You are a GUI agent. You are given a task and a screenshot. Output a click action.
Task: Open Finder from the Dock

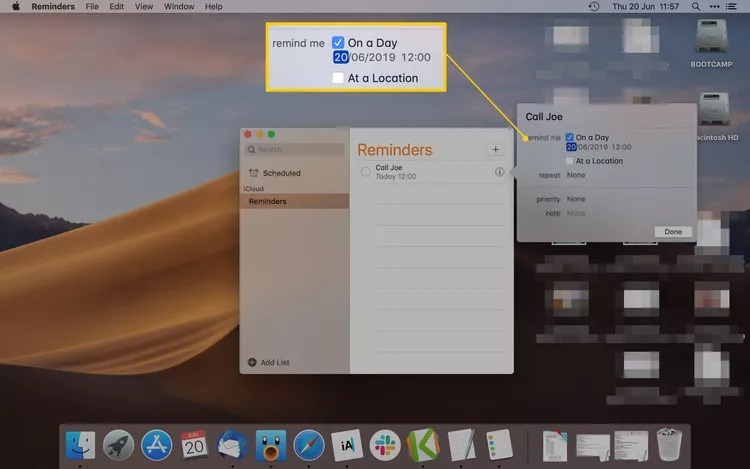80,445
